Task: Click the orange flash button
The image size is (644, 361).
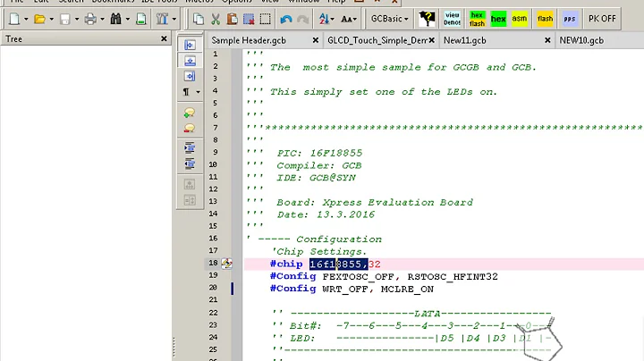Action: [x=545, y=19]
